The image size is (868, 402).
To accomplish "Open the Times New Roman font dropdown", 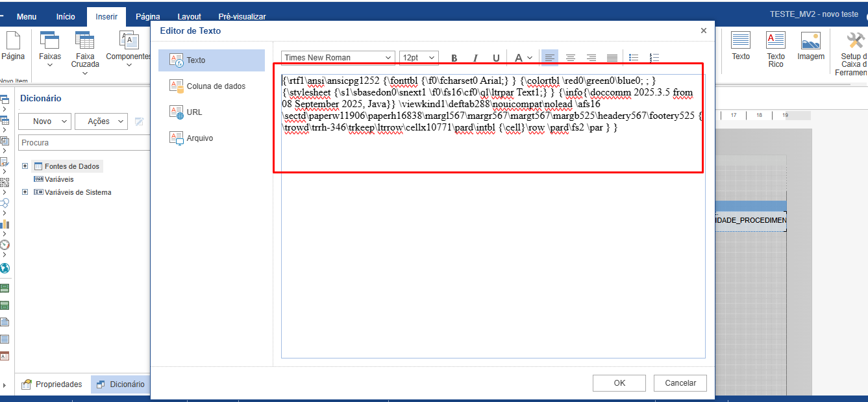I will pos(338,58).
